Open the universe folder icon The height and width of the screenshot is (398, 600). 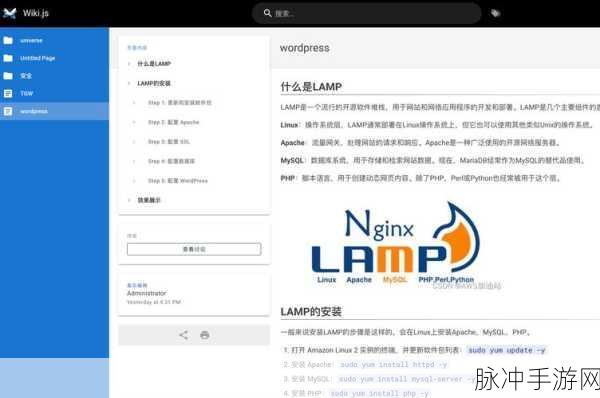[x=8, y=40]
